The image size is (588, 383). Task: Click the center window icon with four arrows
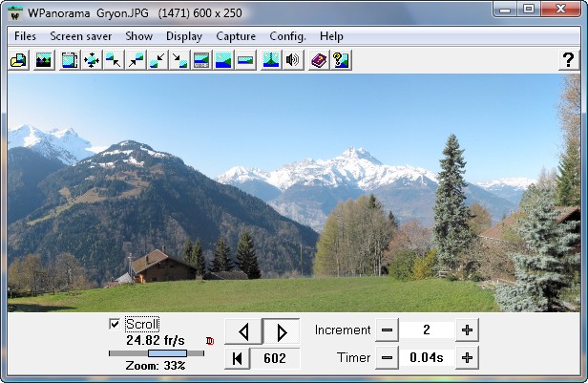coord(92,60)
